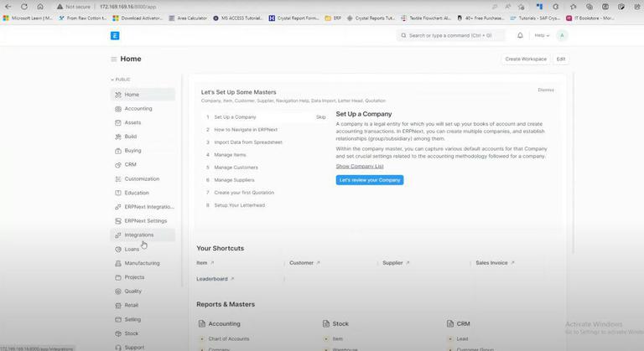The height and width of the screenshot is (351, 644).
Task: Click the Create Workspace button
Action: point(526,59)
